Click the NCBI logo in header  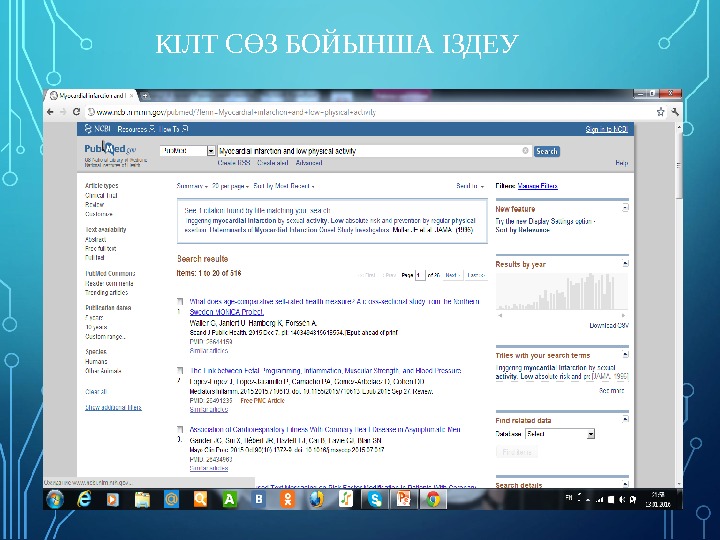coord(97,129)
